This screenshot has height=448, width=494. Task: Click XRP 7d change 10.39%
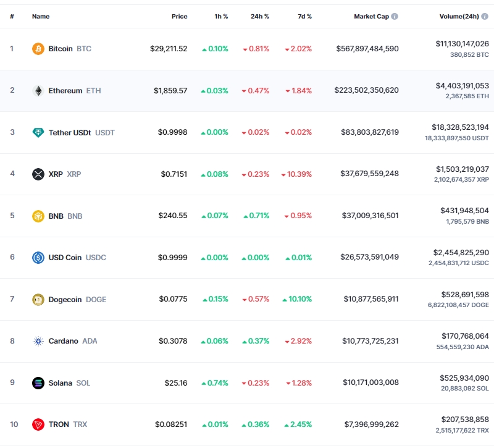click(296, 174)
